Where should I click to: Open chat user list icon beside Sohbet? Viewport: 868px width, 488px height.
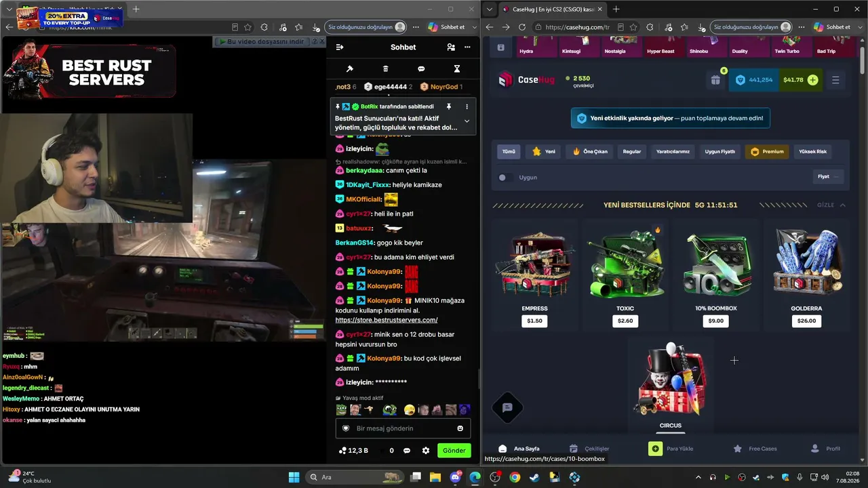tap(451, 47)
